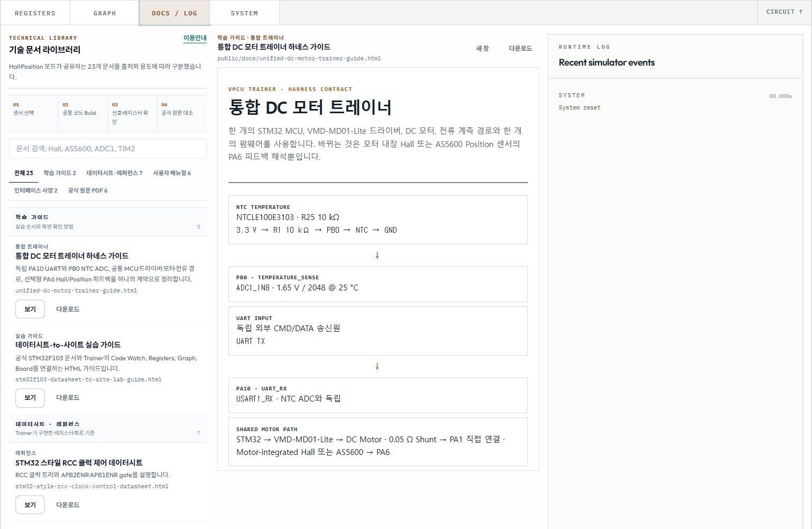
Task: Click the System reset log entry
Action: tap(580, 108)
